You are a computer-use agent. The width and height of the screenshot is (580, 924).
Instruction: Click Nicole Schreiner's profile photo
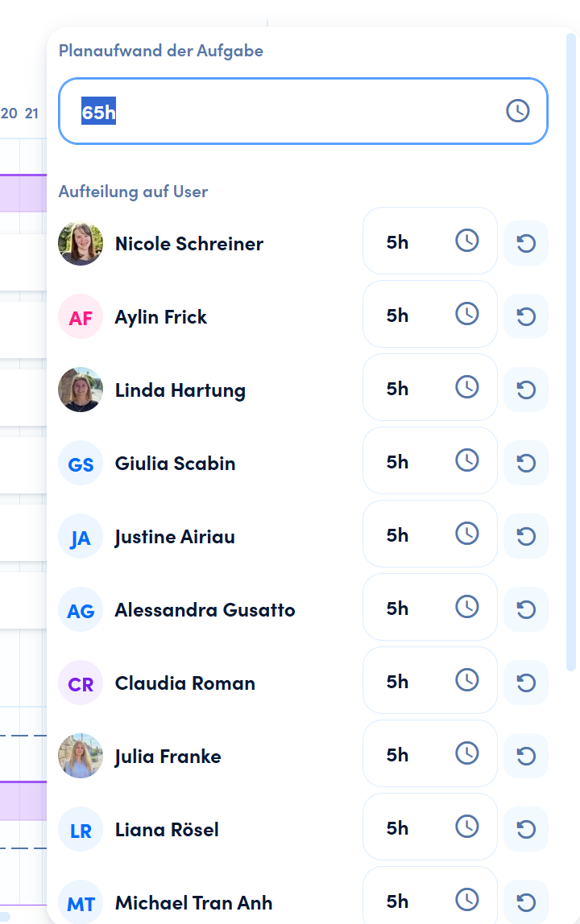point(81,243)
